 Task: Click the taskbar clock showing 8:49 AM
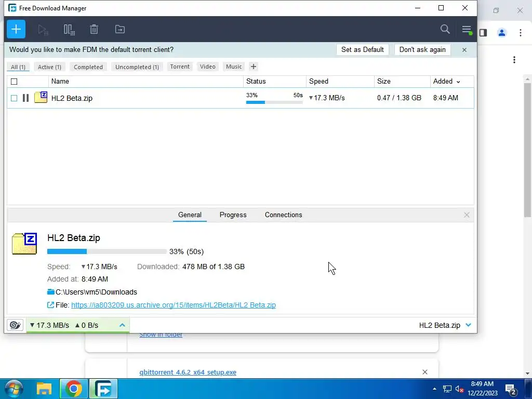coord(483,389)
